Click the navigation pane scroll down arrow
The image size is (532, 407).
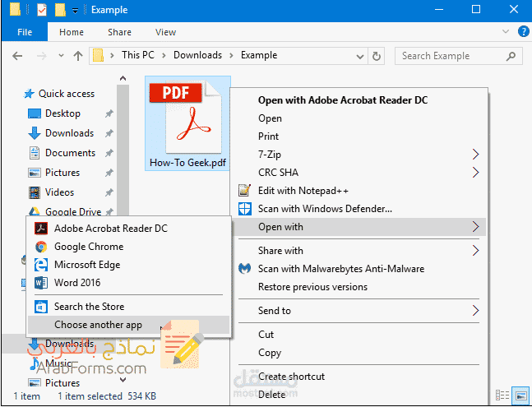pos(123,380)
